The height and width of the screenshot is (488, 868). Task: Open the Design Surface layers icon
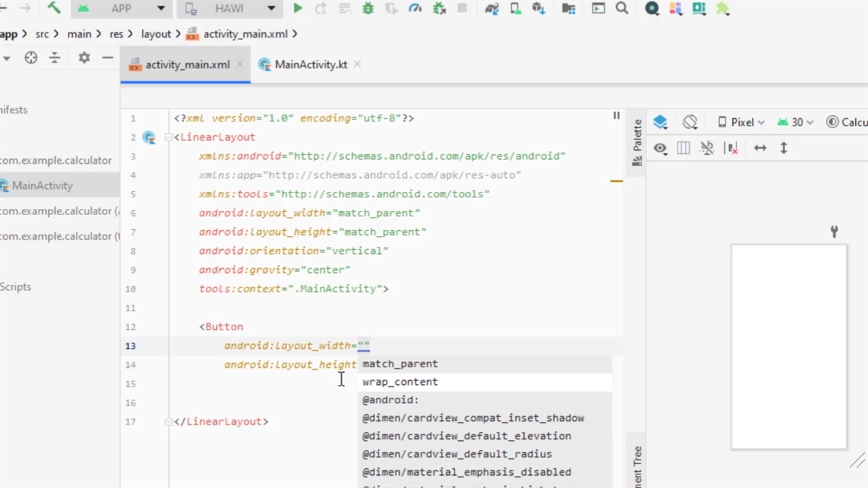660,123
